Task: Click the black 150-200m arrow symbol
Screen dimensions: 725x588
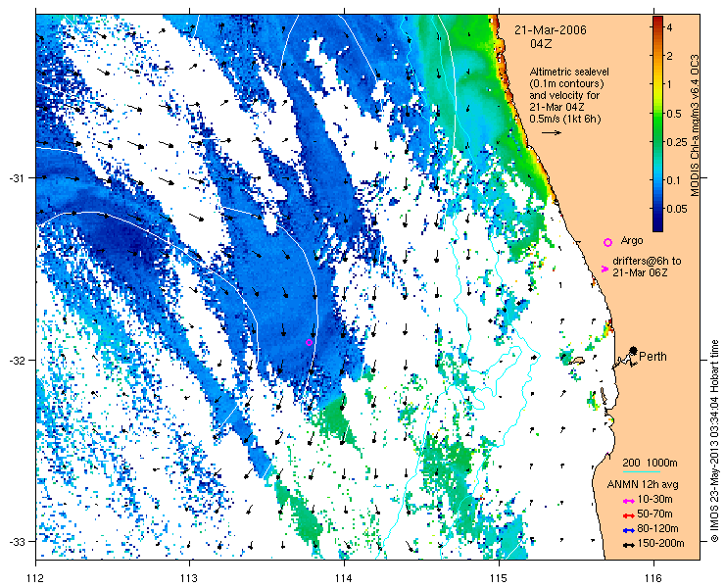Action: click(628, 545)
